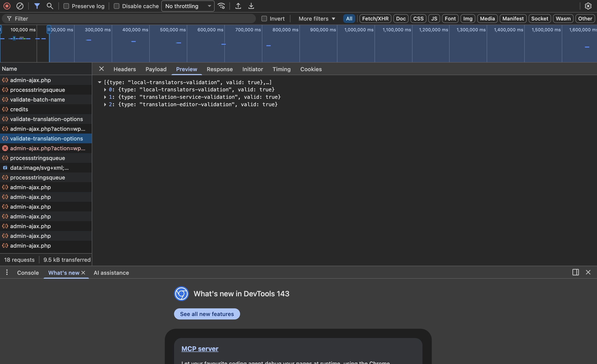Enable Disable cache checkbox

117,6
